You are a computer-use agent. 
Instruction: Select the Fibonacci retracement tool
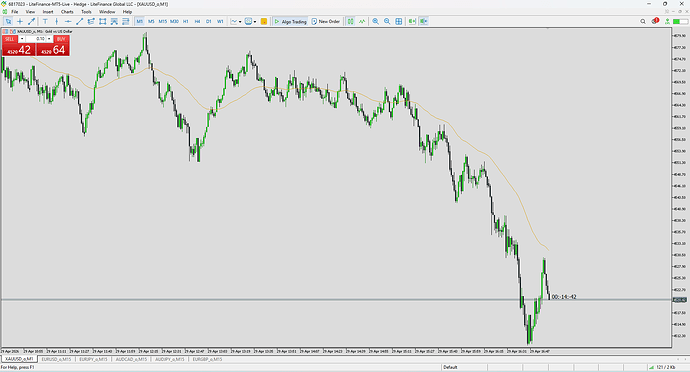tap(114, 21)
